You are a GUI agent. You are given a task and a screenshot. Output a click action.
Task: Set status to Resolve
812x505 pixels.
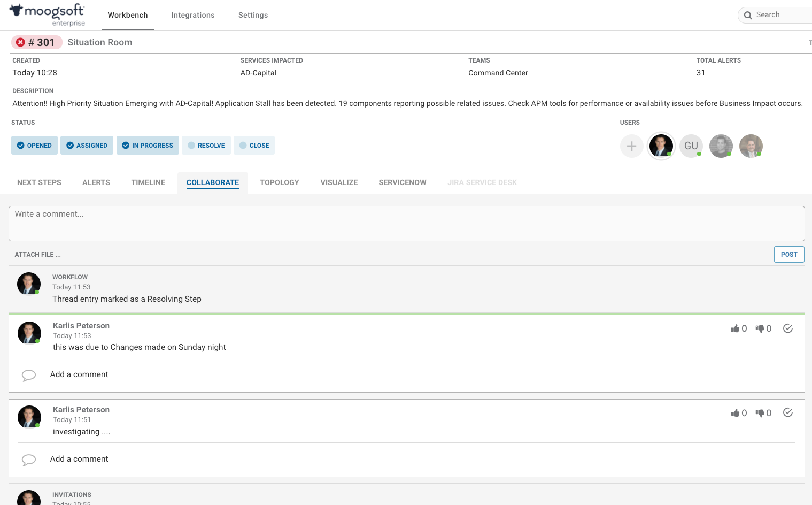[x=206, y=146]
